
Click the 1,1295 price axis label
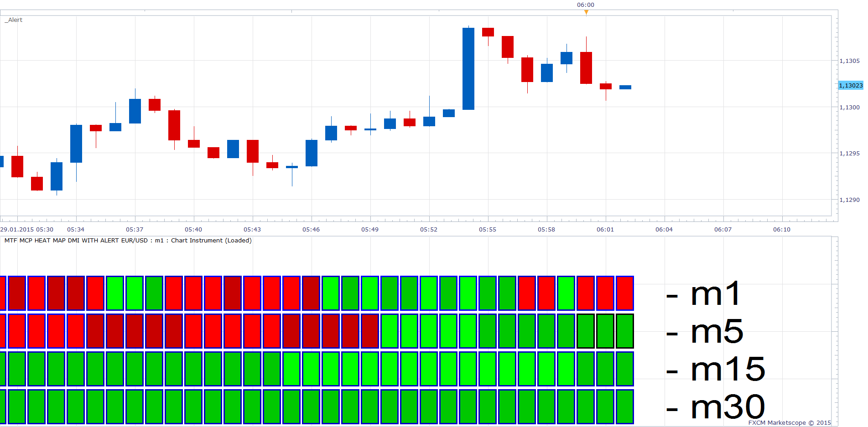pos(849,153)
